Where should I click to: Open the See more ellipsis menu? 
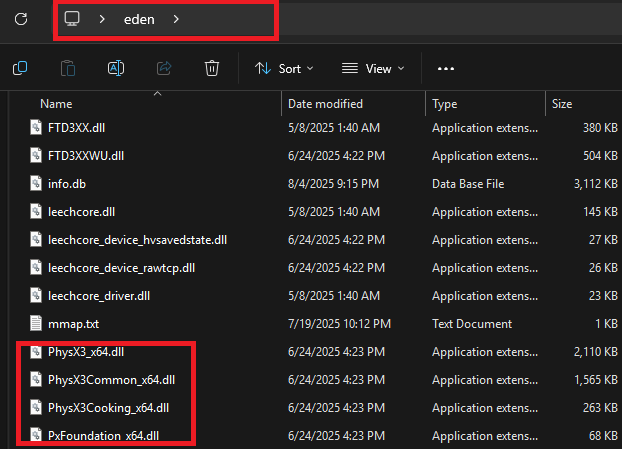pos(446,68)
